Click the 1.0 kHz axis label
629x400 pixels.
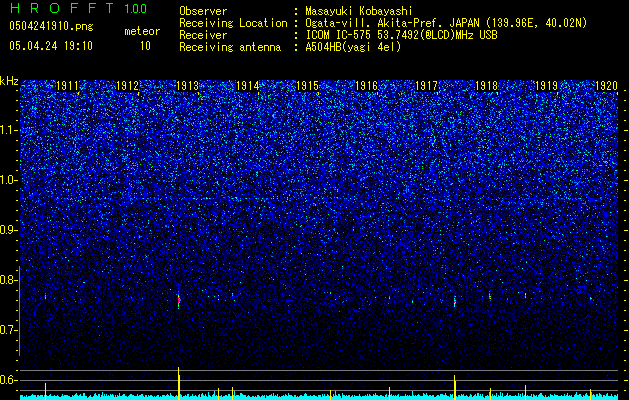(x=8, y=180)
